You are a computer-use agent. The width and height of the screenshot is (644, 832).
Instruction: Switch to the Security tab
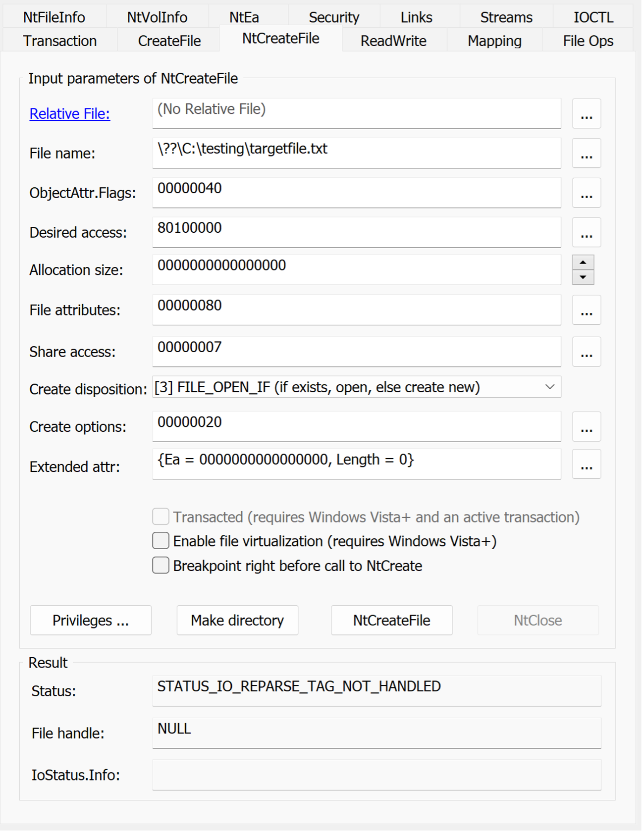tap(333, 17)
